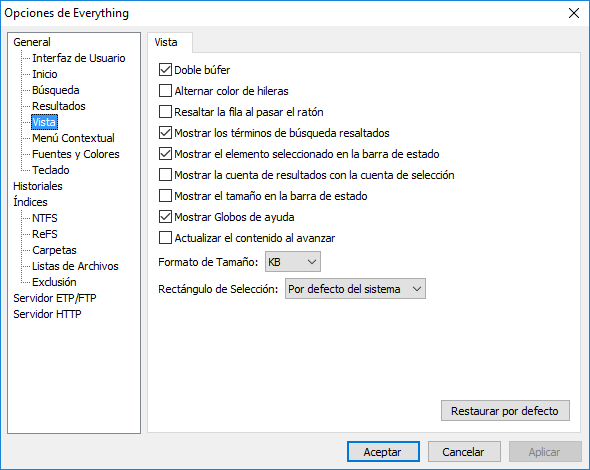The height and width of the screenshot is (470, 590).
Task: Select Inicio in the tree
Action: [45, 74]
